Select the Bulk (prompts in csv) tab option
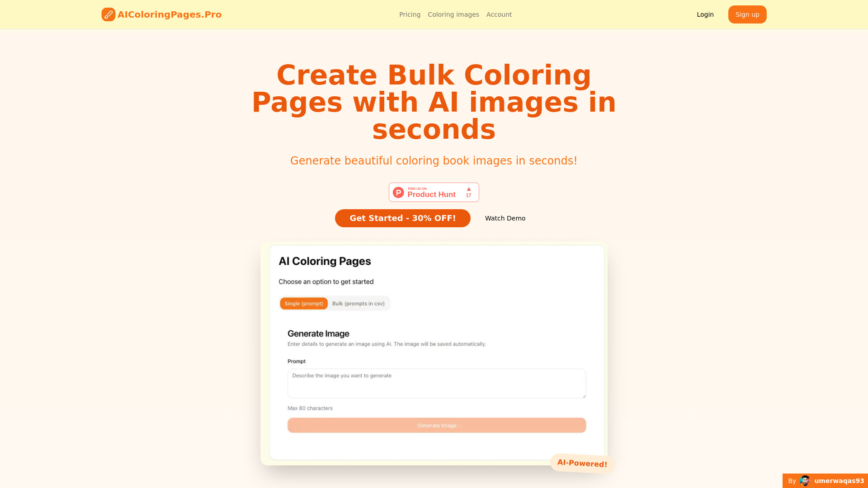This screenshot has height=488, width=868. [358, 303]
